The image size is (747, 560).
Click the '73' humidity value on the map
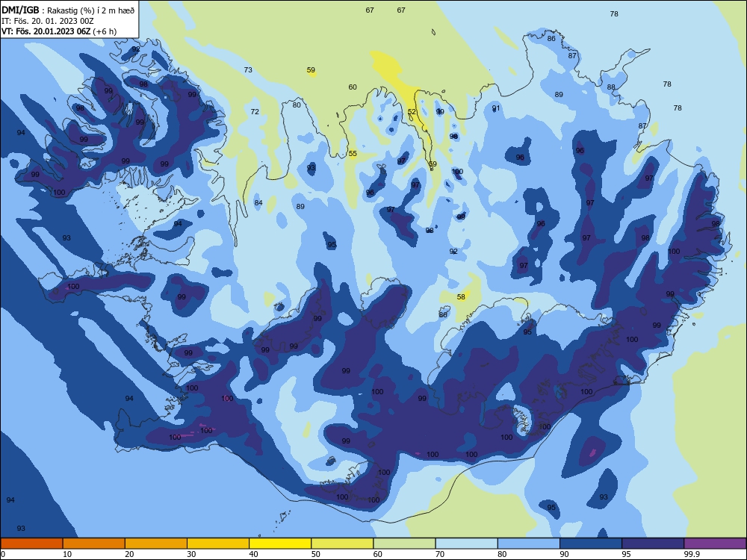[x=248, y=69]
